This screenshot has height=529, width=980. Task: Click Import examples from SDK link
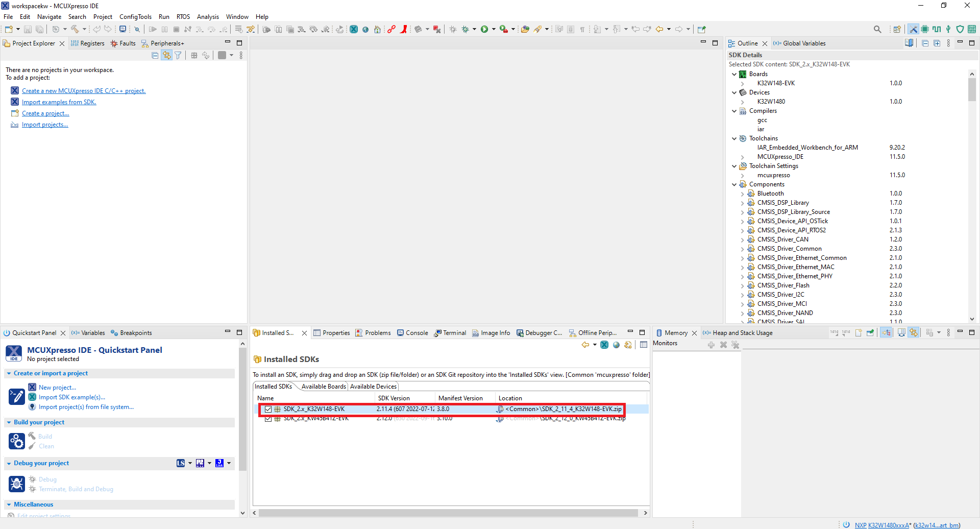click(59, 102)
